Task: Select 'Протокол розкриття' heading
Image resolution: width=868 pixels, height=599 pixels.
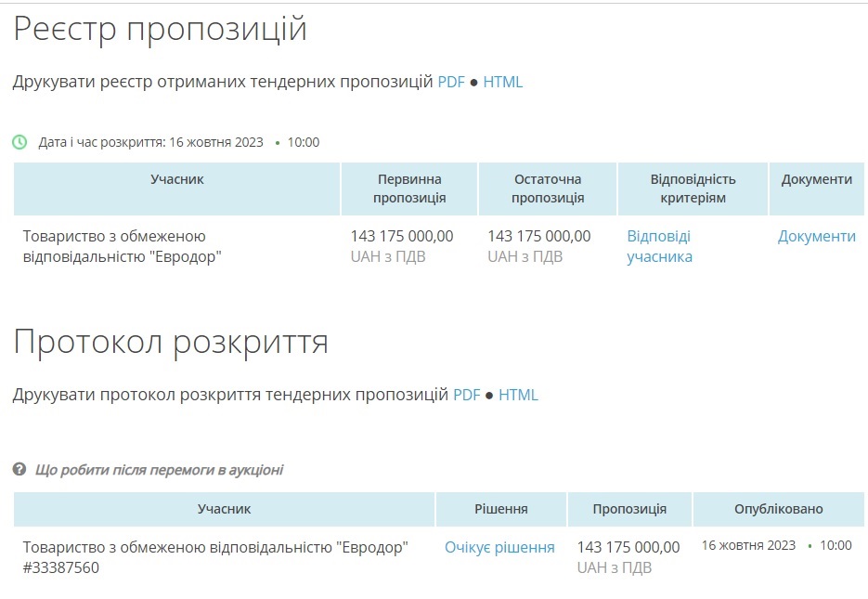Action: [171, 343]
